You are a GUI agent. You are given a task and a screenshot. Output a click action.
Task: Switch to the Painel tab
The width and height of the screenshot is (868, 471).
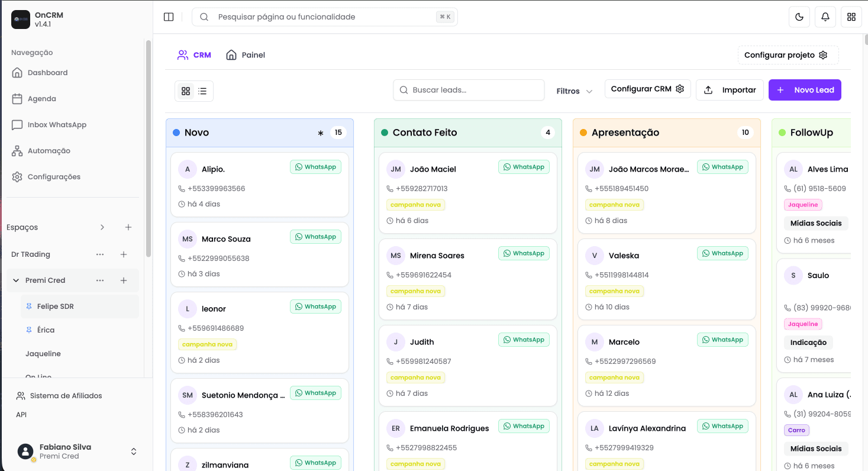pos(246,55)
